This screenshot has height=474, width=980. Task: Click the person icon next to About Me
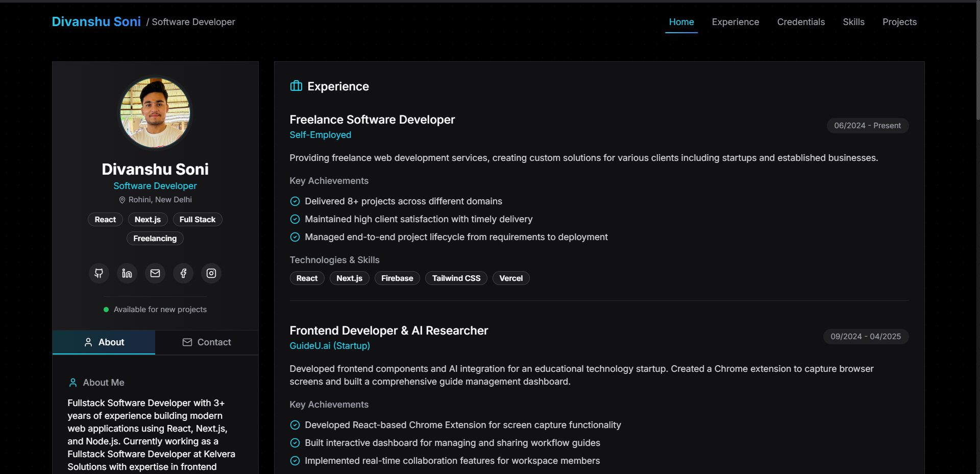click(73, 383)
